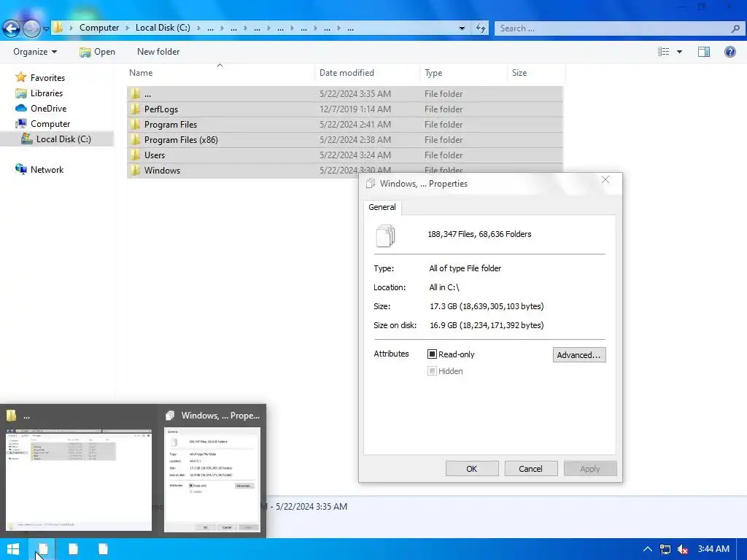This screenshot has height=560, width=747.
Task: Expand the view options dropdown arrow
Action: point(679,52)
